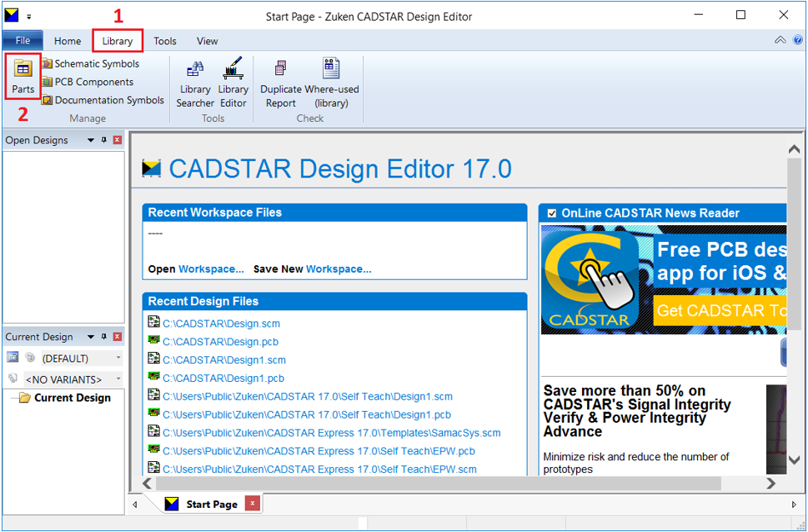Select the Current Design tree folder
This screenshot has width=808, height=532.
pos(65,398)
